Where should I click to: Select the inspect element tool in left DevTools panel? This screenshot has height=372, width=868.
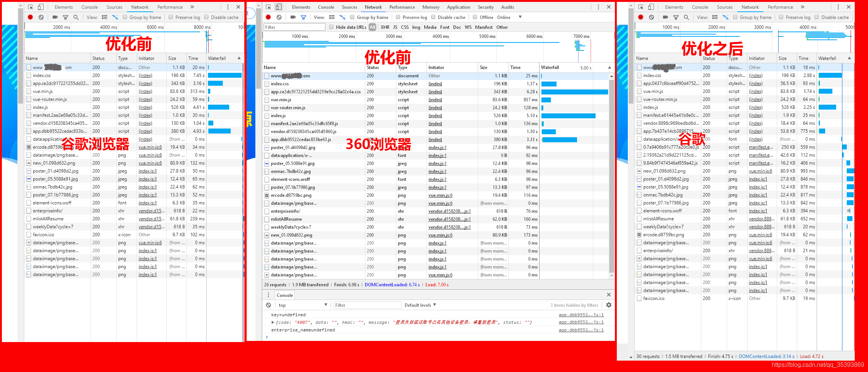click(31, 7)
